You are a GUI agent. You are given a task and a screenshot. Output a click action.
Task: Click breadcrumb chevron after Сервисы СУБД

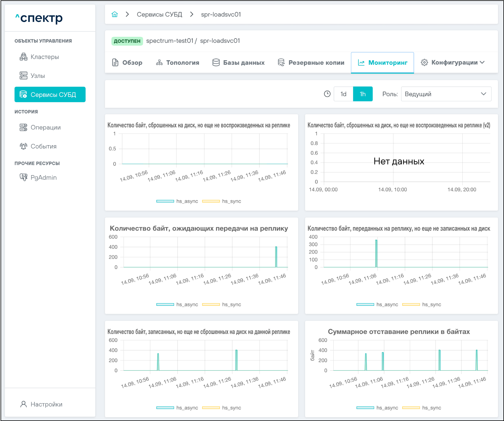pyautogui.click(x=191, y=14)
